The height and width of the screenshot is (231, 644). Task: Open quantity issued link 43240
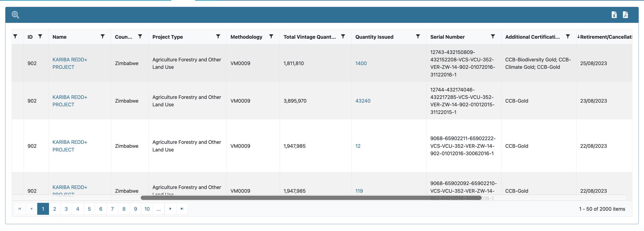pyautogui.click(x=363, y=101)
